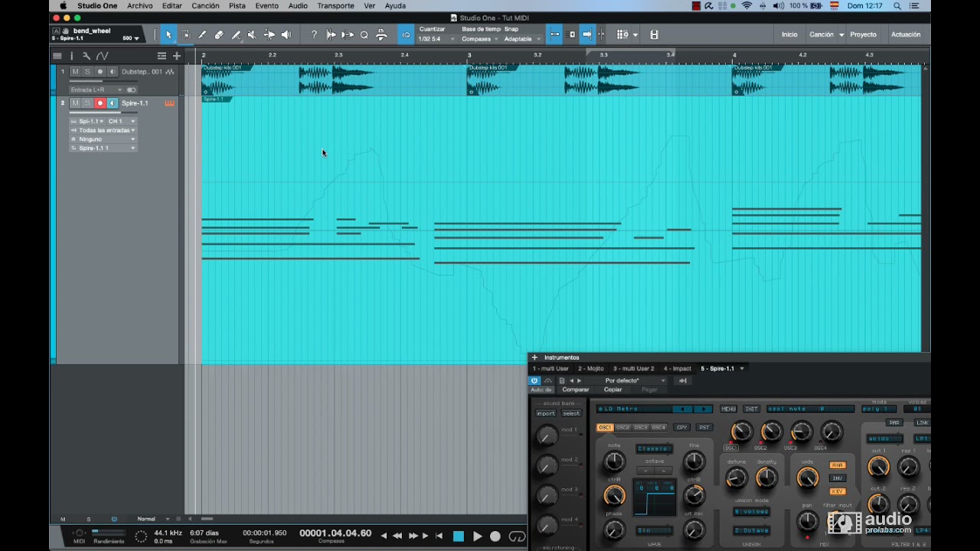This screenshot has height=551, width=980.
Task: Select the Listen speaker tool
Action: (286, 34)
